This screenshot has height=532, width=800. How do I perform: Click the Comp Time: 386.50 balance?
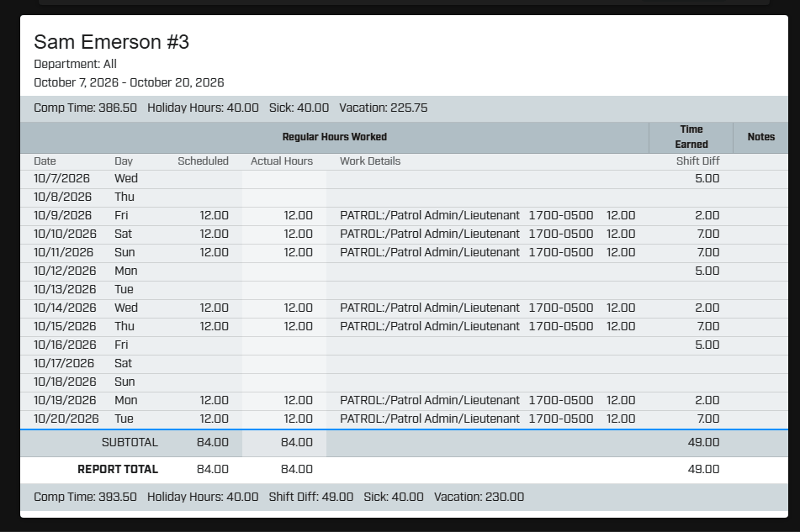(85, 108)
